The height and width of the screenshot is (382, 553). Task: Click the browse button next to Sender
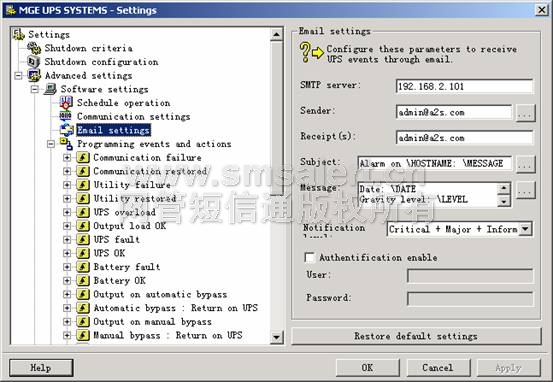coord(525,113)
